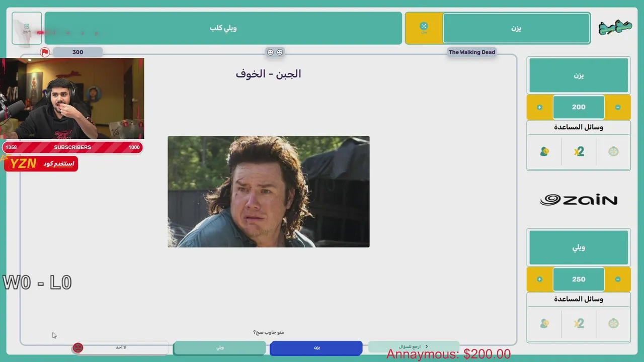Image resolution: width=644 pixels, height=362 pixels.
Task: Use ويلي's call-a-friend helper icon
Action: 544,323
